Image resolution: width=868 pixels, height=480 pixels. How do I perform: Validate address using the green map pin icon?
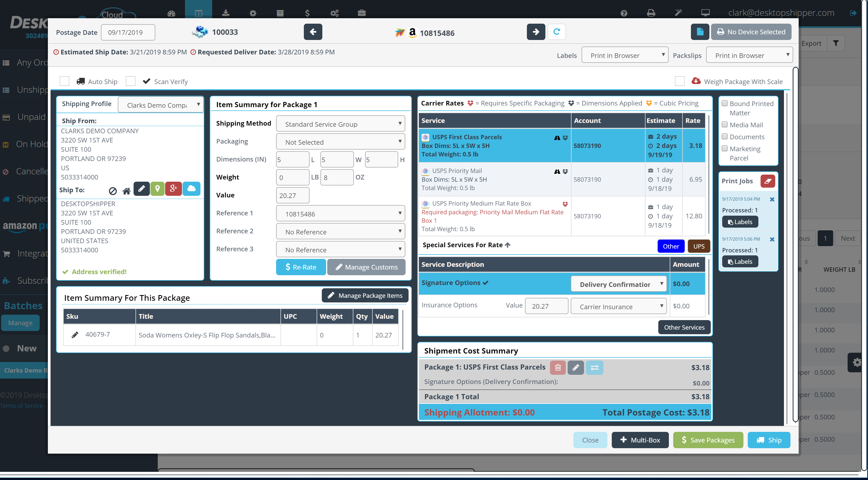(x=157, y=189)
